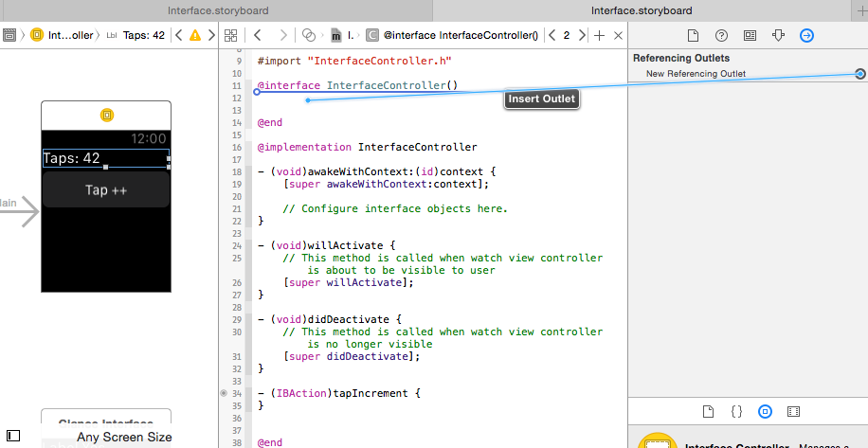
Task: Go to next issue in left editor
Action: 211,35
